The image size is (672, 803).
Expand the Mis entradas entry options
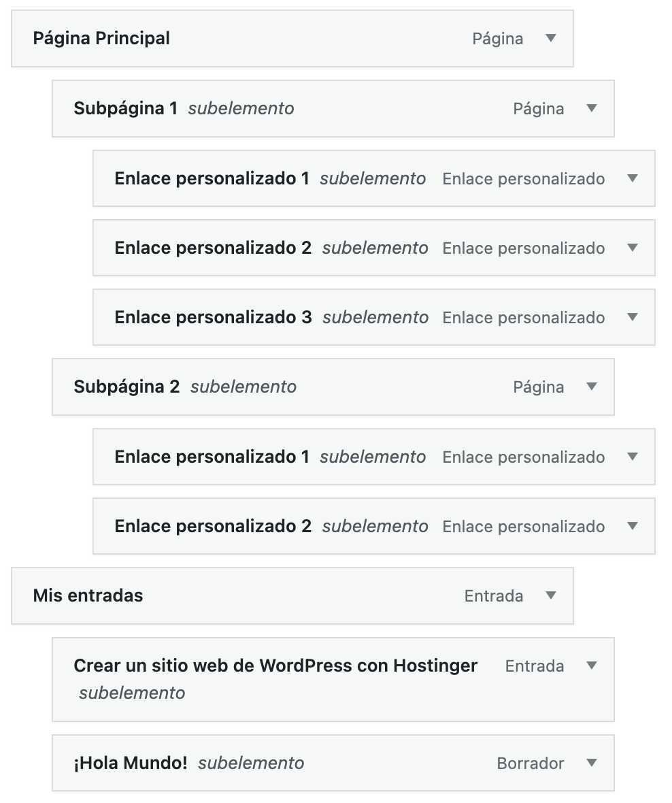pyautogui.click(x=552, y=595)
